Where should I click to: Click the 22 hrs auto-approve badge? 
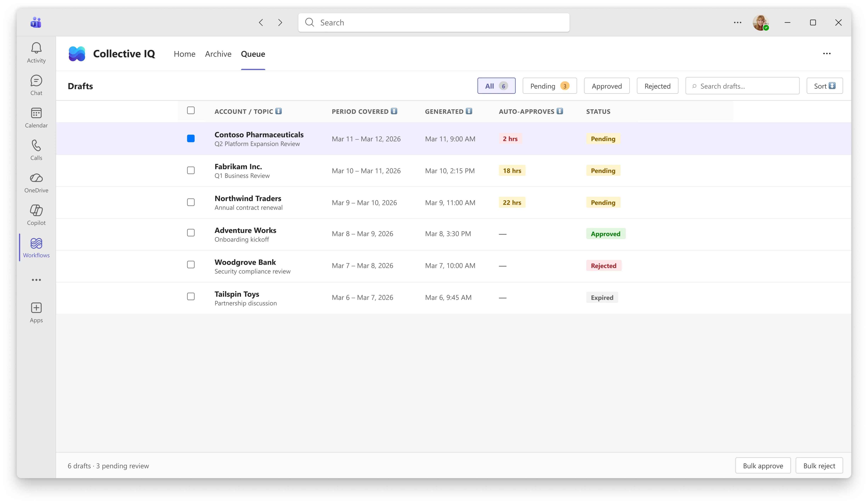click(512, 203)
